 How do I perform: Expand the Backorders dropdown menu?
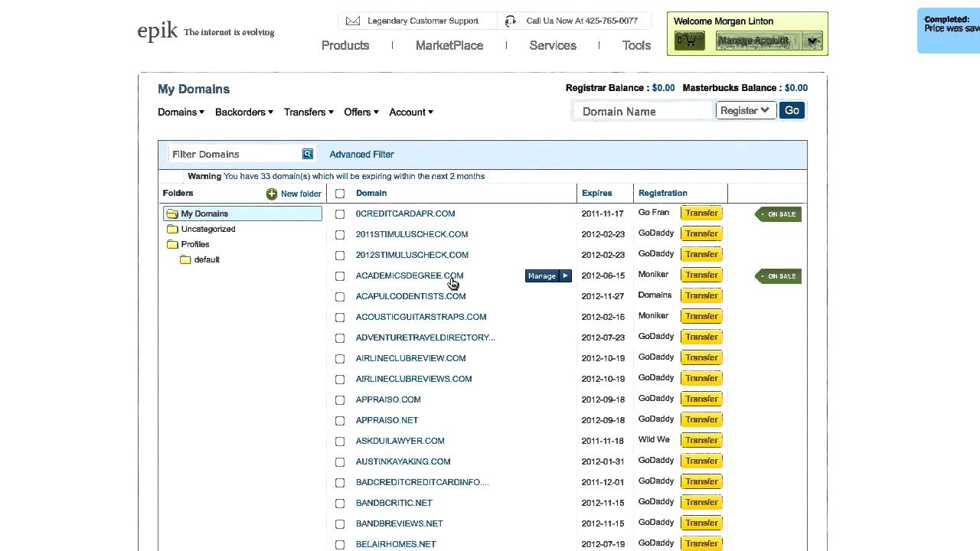point(243,112)
